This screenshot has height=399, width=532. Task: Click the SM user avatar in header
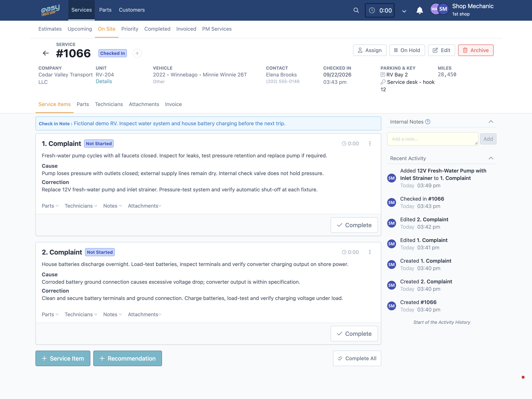pyautogui.click(x=443, y=9)
